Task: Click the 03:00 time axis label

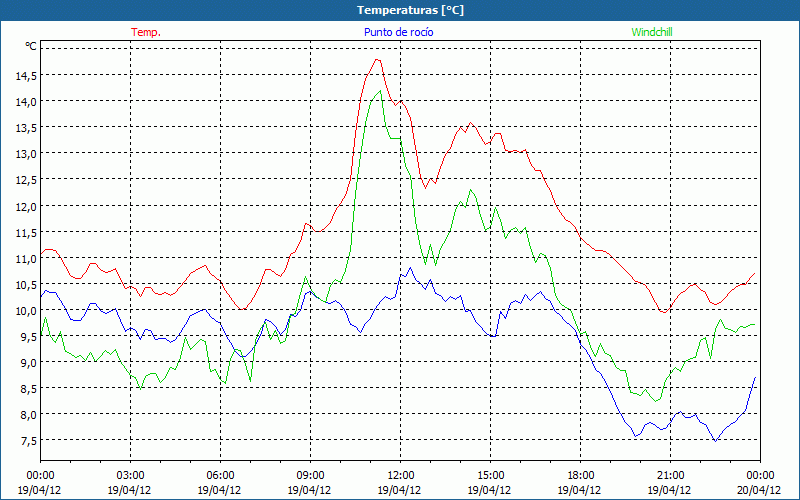Action: (x=130, y=475)
